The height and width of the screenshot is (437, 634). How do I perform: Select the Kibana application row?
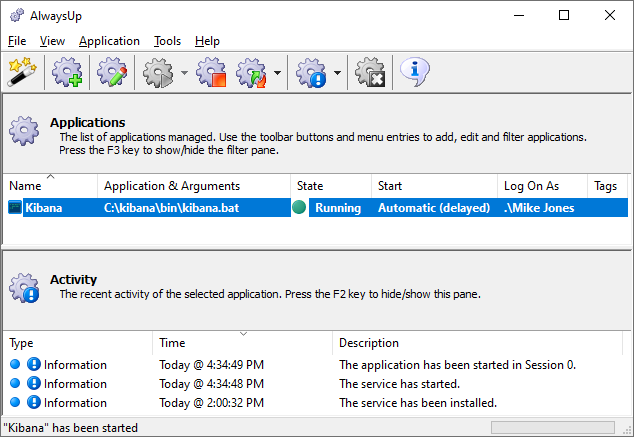318,207
